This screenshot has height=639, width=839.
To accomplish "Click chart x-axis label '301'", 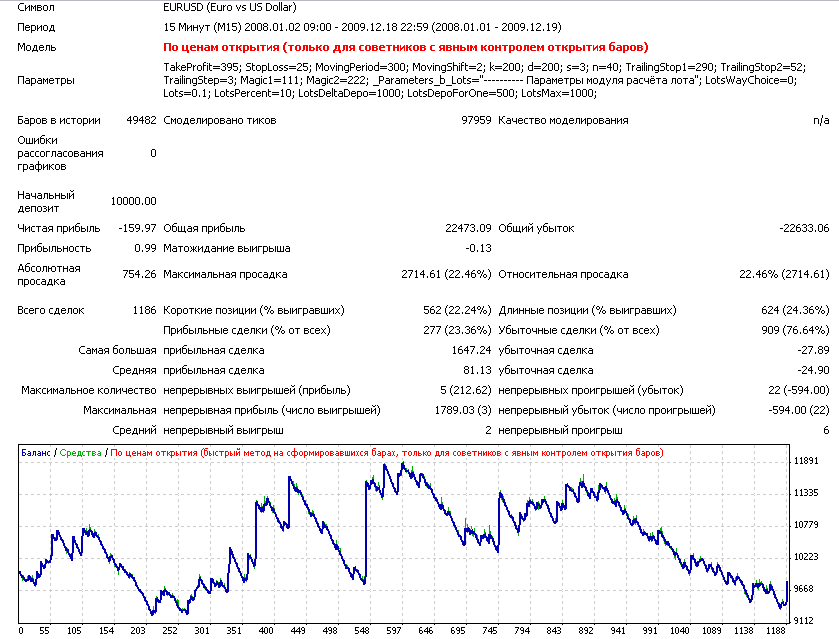I will point(202,631).
